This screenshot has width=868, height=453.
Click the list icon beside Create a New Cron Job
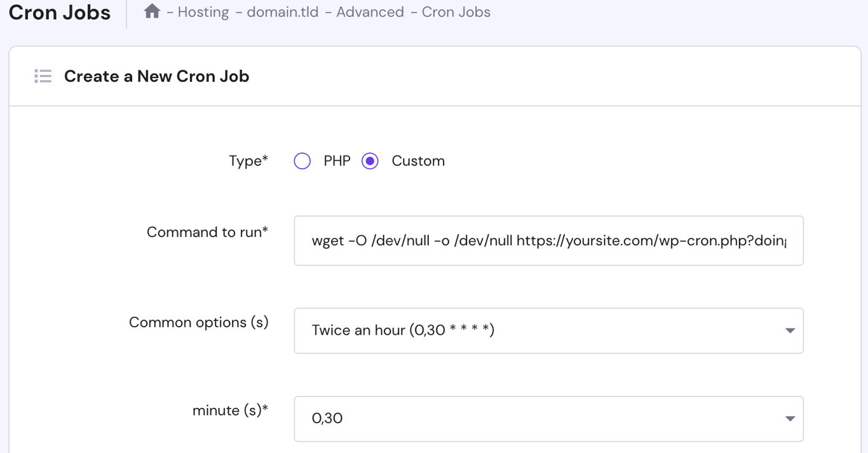click(43, 76)
